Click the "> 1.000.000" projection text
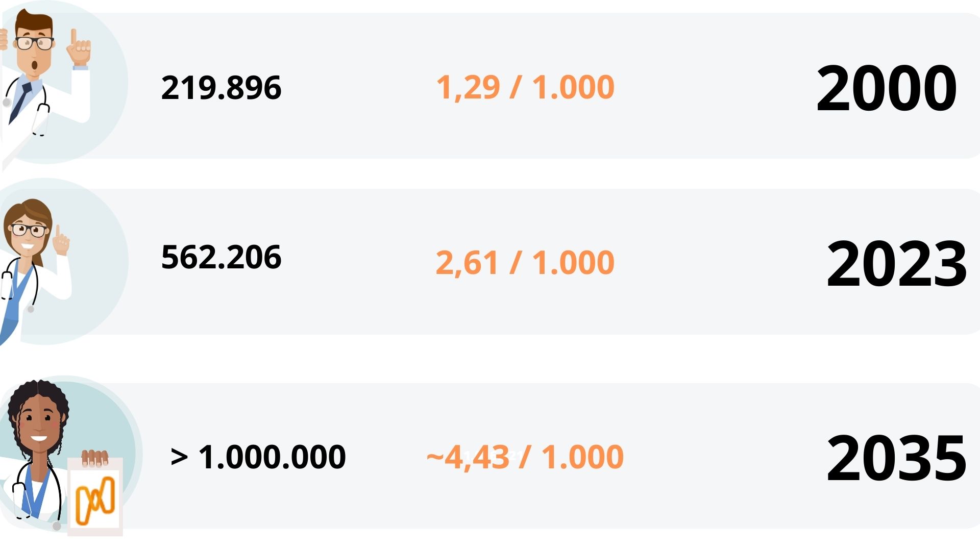Viewport: 980px width, 551px height. [258, 457]
